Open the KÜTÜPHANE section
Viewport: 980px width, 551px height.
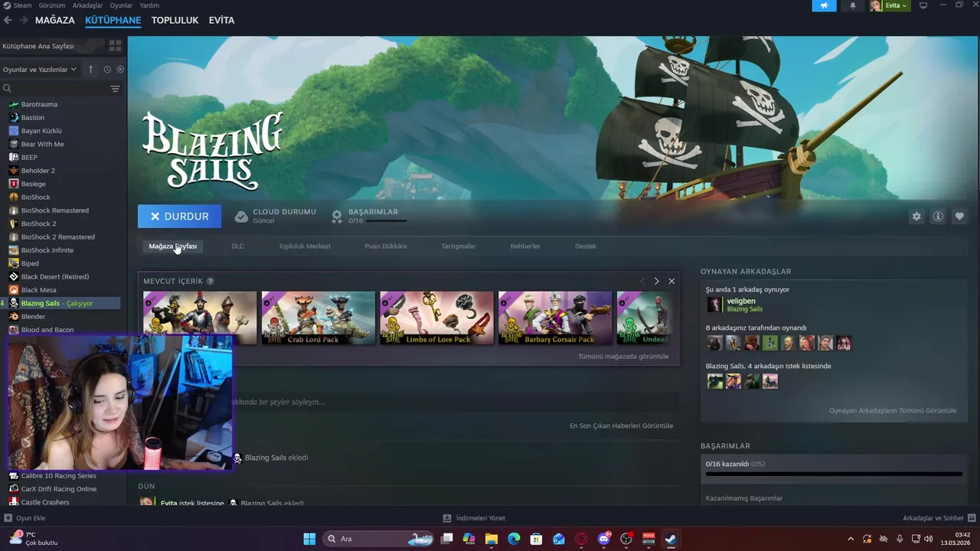coord(113,20)
